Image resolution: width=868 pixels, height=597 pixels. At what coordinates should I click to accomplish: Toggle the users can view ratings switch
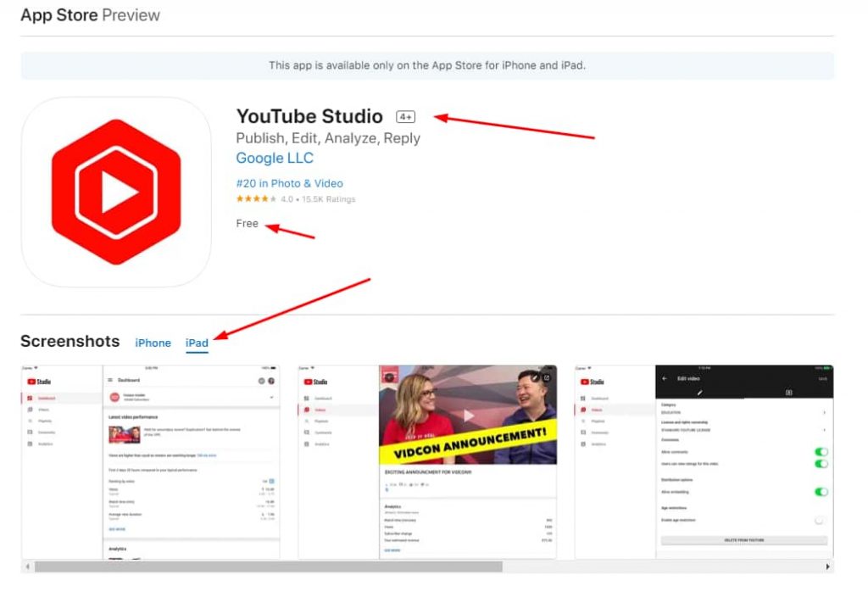point(821,464)
